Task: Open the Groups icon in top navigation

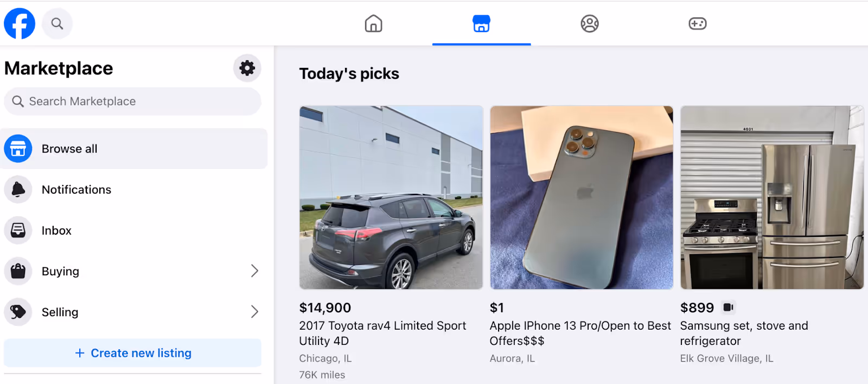Action: pos(589,23)
